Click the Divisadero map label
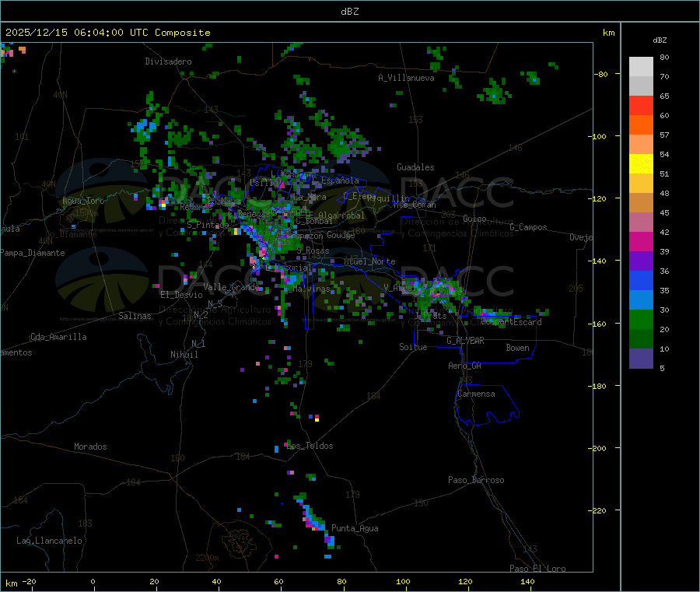Viewport: 700px width, 592px height. click(168, 61)
